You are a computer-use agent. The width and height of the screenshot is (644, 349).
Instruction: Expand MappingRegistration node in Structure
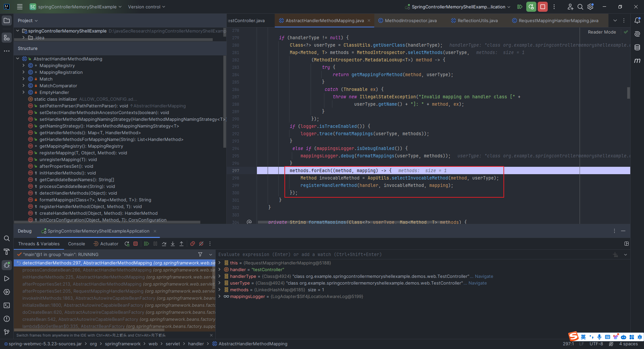pyautogui.click(x=23, y=72)
